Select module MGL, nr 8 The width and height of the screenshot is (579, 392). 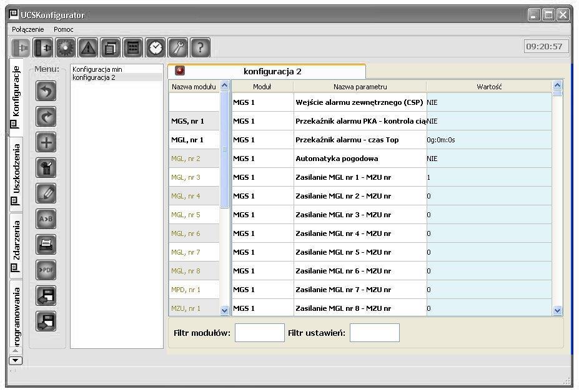click(x=194, y=271)
